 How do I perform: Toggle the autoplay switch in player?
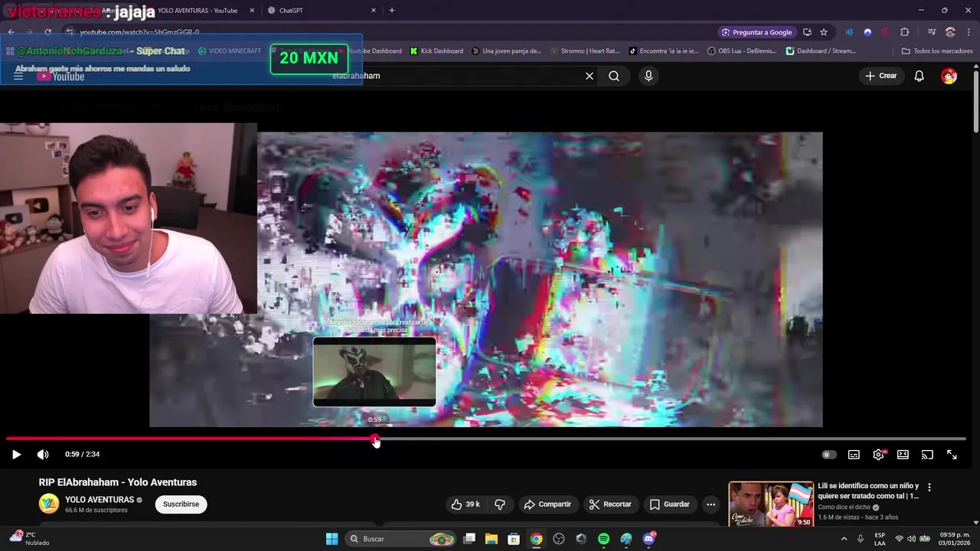coord(828,455)
